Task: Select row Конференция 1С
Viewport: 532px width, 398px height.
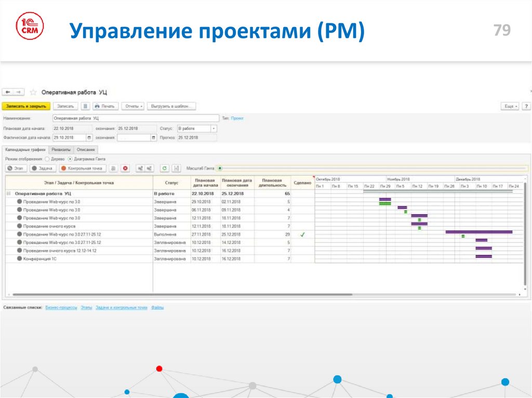Action: click(159, 258)
